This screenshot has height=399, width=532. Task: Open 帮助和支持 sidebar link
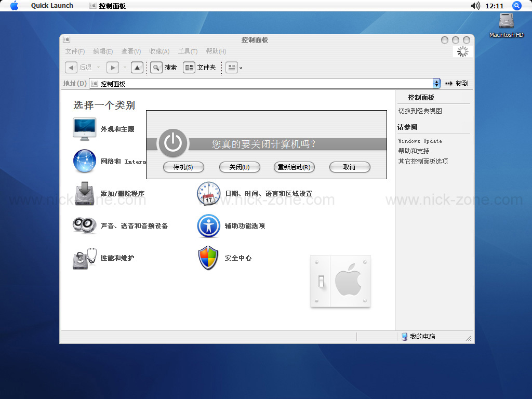click(414, 151)
